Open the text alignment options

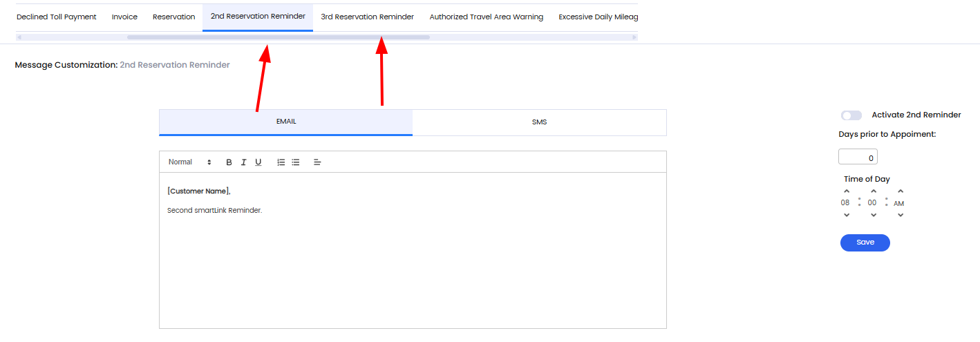pos(317,162)
